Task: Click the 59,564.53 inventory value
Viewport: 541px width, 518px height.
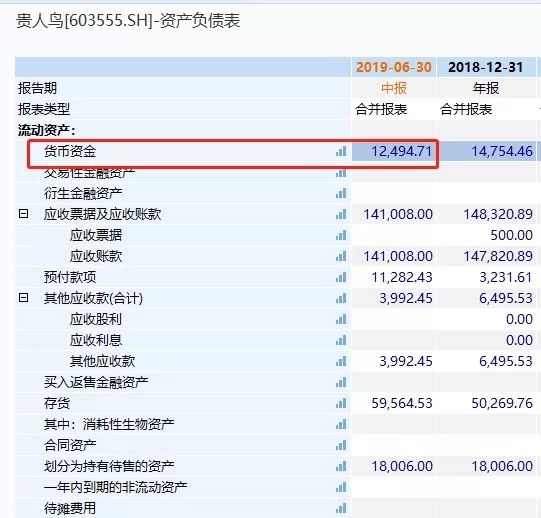Action: pos(402,403)
